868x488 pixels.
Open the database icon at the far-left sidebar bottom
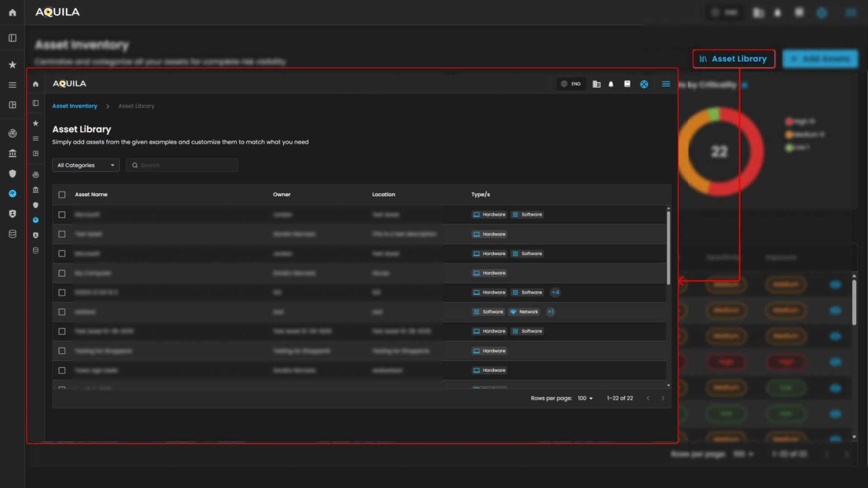pyautogui.click(x=12, y=234)
